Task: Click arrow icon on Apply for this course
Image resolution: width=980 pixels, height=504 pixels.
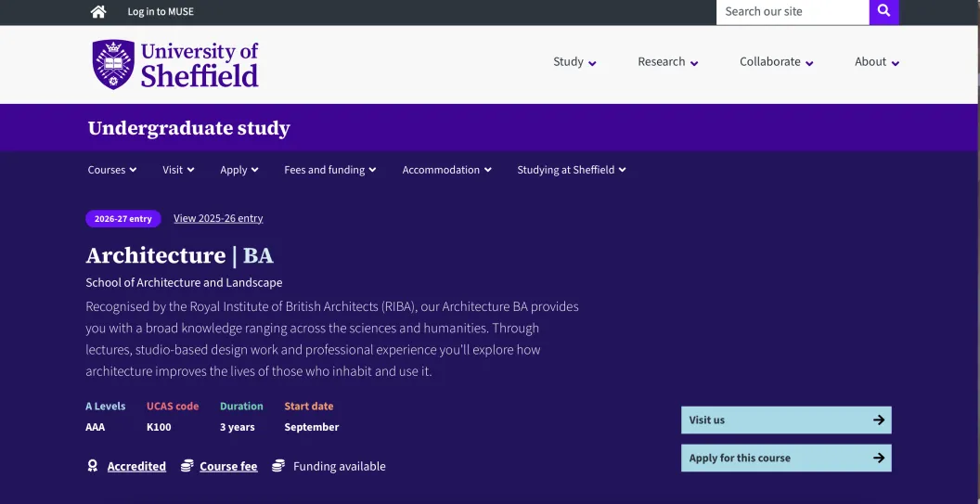Action: click(879, 458)
